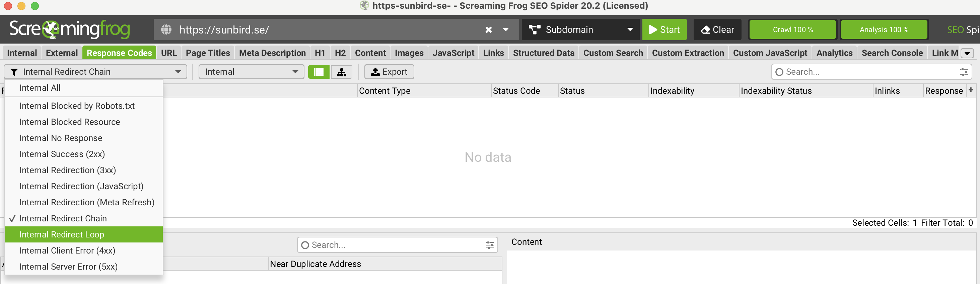Click the Start crawl button
This screenshot has height=284, width=980.
pos(664,30)
